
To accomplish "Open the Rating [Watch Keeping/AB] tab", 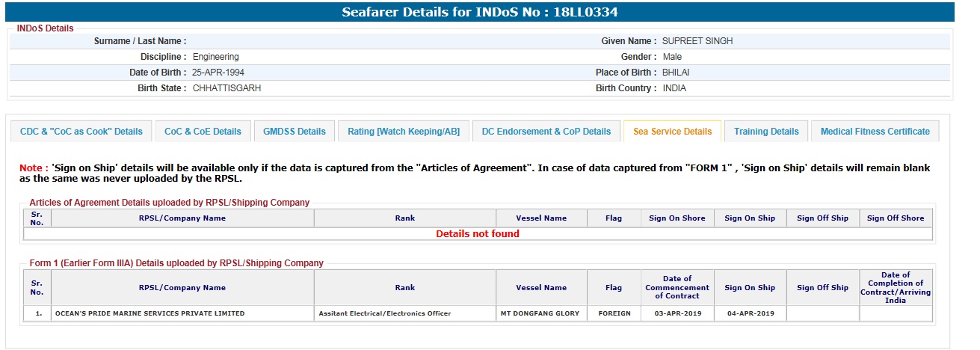I will (x=404, y=132).
